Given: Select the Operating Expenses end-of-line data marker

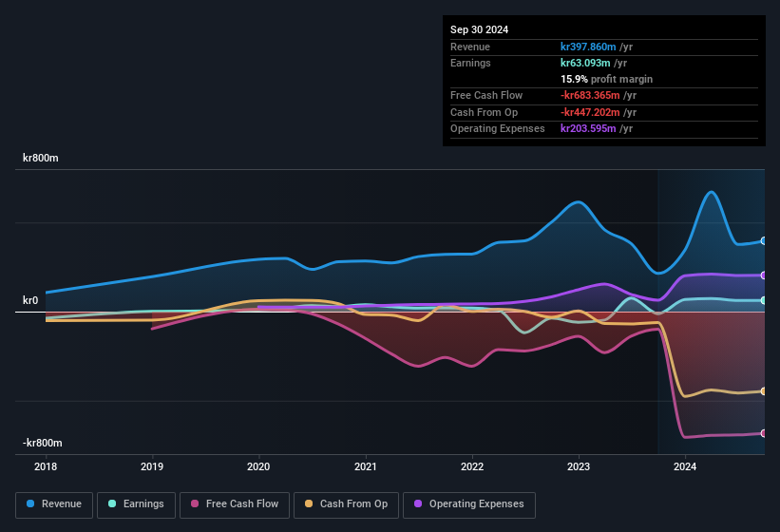Looking at the screenshot, I should coord(764,275).
